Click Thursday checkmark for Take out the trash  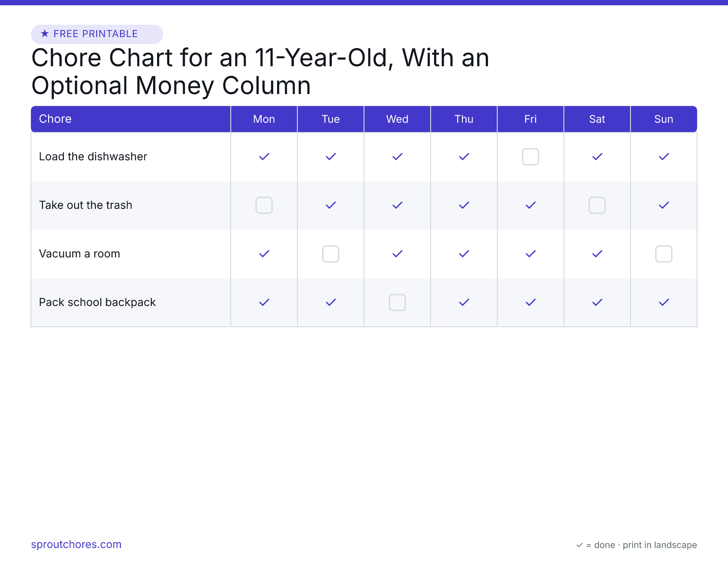point(464,205)
